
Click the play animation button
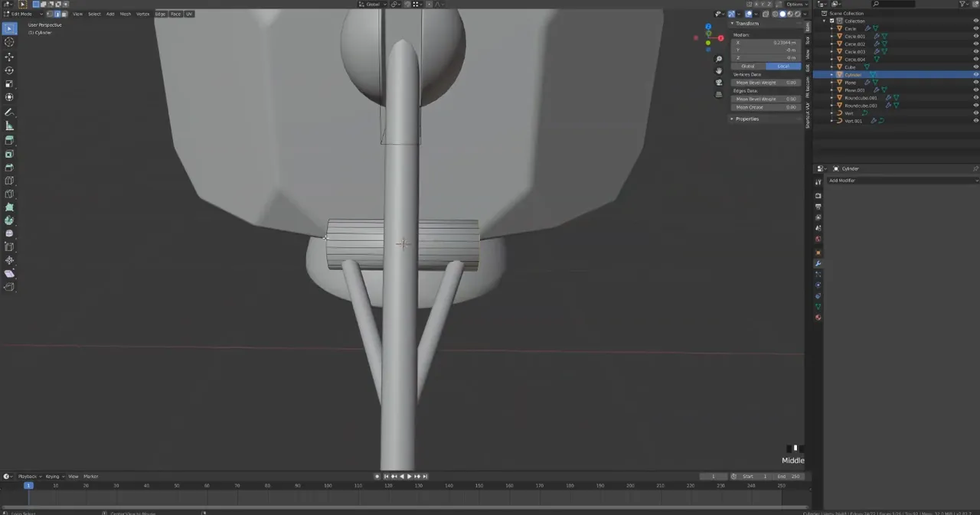[x=409, y=476]
